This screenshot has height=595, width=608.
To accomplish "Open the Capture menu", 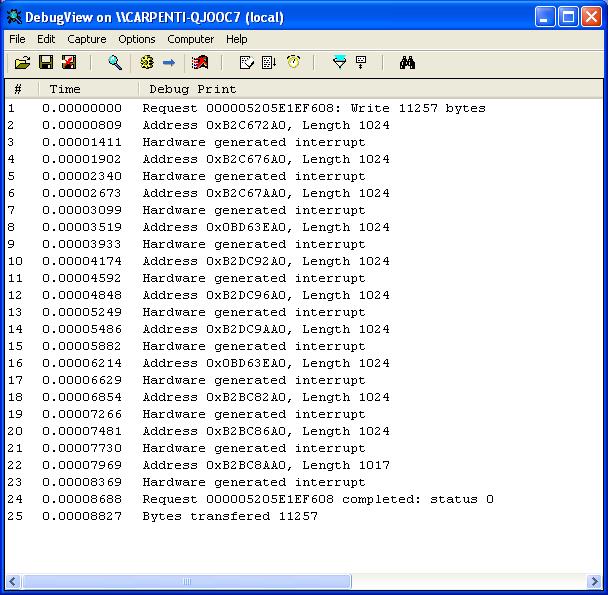I will [87, 39].
